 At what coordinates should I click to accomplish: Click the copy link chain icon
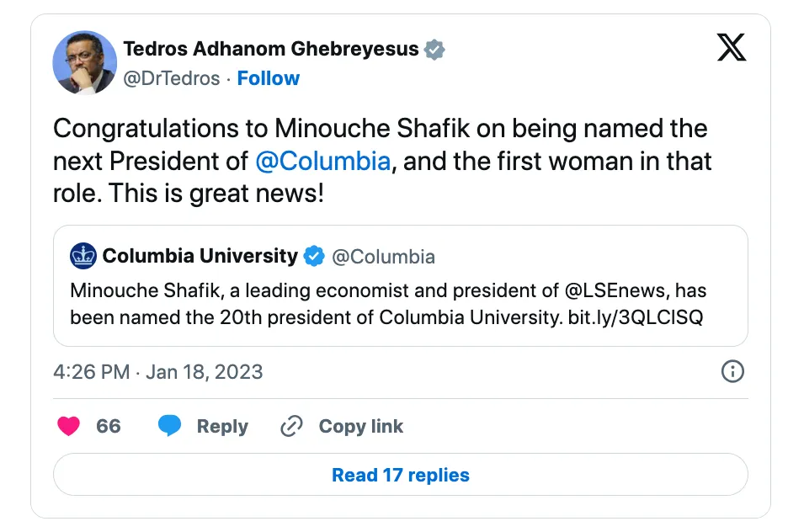(291, 426)
